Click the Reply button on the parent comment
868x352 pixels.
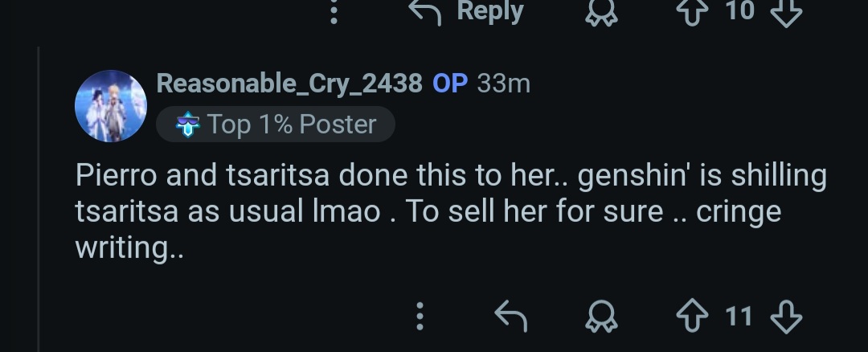click(x=466, y=12)
